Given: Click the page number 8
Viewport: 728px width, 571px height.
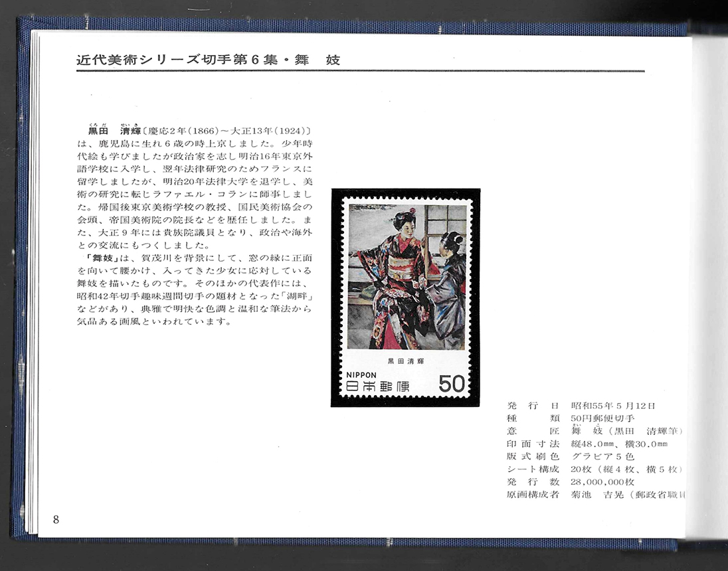Looking at the screenshot, I should click(56, 519).
